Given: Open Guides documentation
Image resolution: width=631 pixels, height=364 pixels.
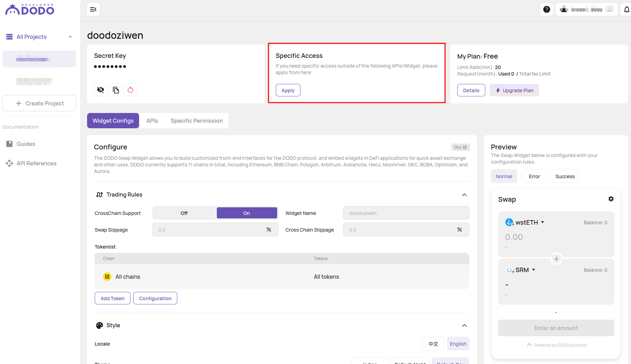Looking at the screenshot, I should 26,144.
